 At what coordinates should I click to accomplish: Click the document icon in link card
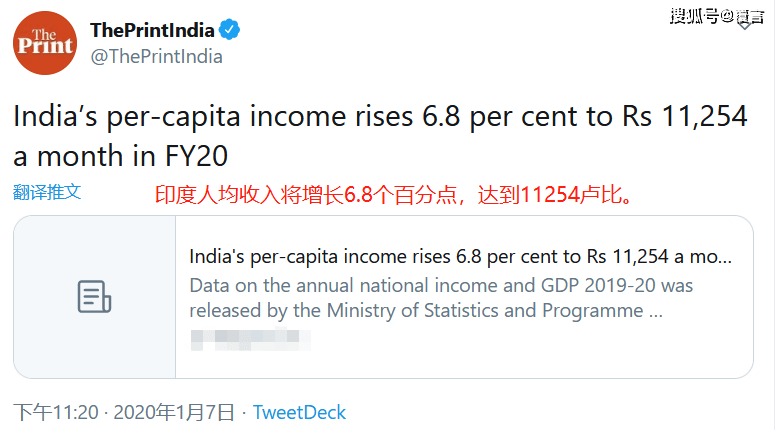pos(94,297)
